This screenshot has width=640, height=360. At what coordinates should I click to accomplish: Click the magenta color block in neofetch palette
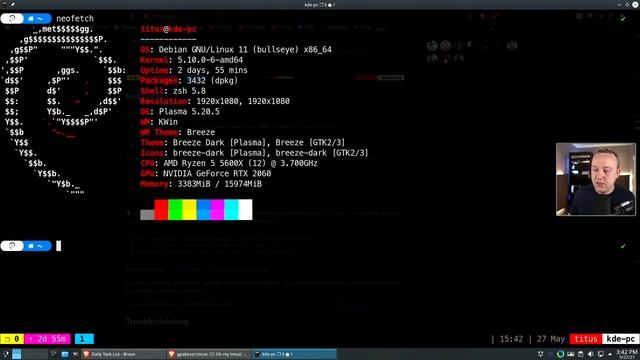tap(217, 209)
